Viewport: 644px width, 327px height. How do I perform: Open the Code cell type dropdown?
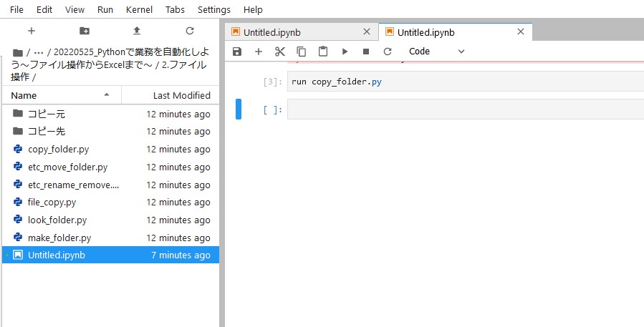click(436, 52)
